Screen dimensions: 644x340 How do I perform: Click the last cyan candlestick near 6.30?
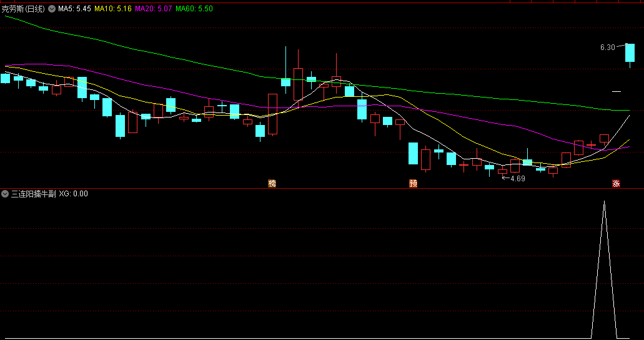630,52
